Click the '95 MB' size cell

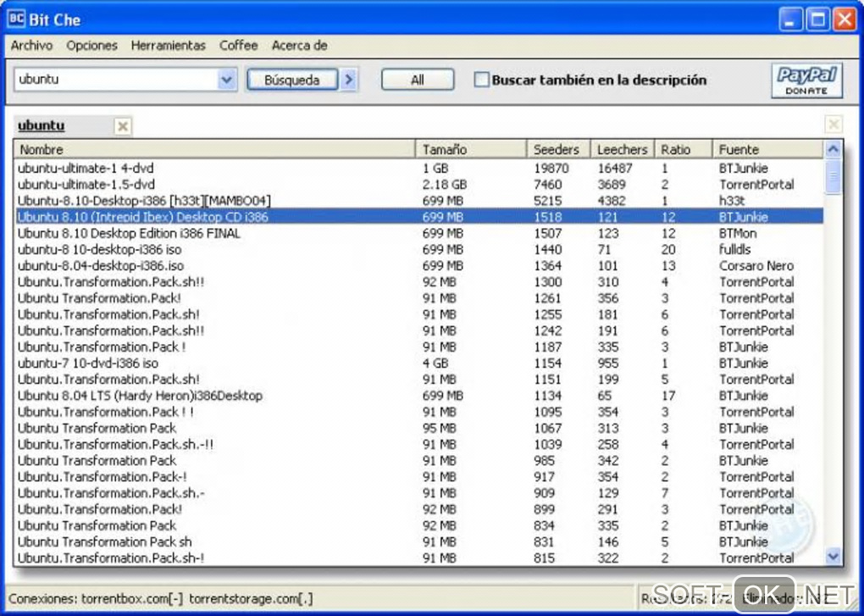(x=439, y=428)
